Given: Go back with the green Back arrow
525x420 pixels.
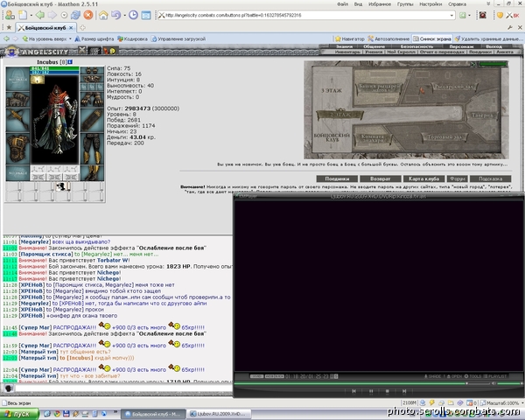Looking at the screenshot, I should [x=40, y=15].
